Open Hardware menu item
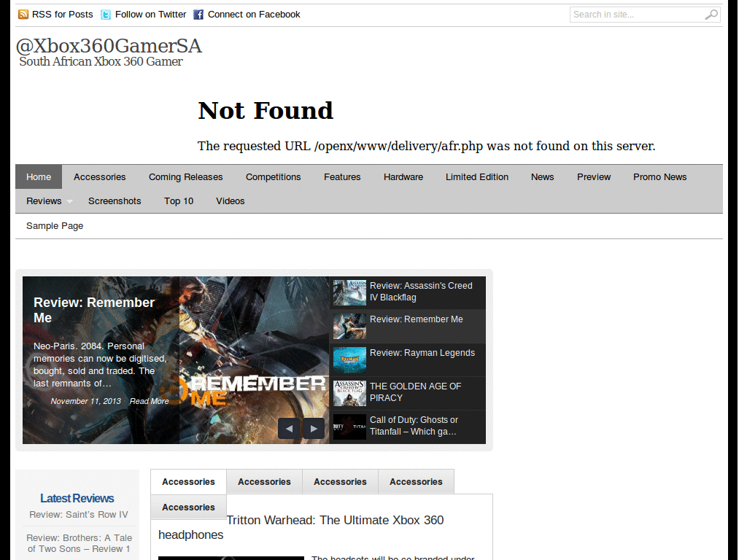This screenshot has width=747, height=560. [x=403, y=176]
